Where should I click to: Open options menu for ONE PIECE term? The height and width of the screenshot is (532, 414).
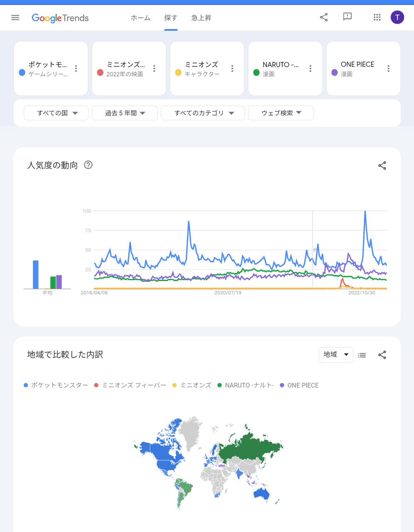(389, 69)
